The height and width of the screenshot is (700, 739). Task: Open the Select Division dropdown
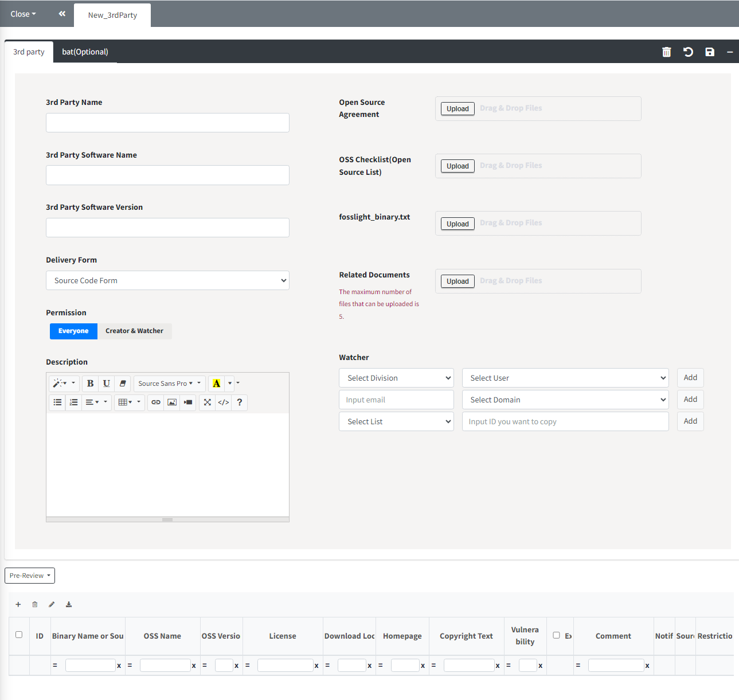click(396, 378)
